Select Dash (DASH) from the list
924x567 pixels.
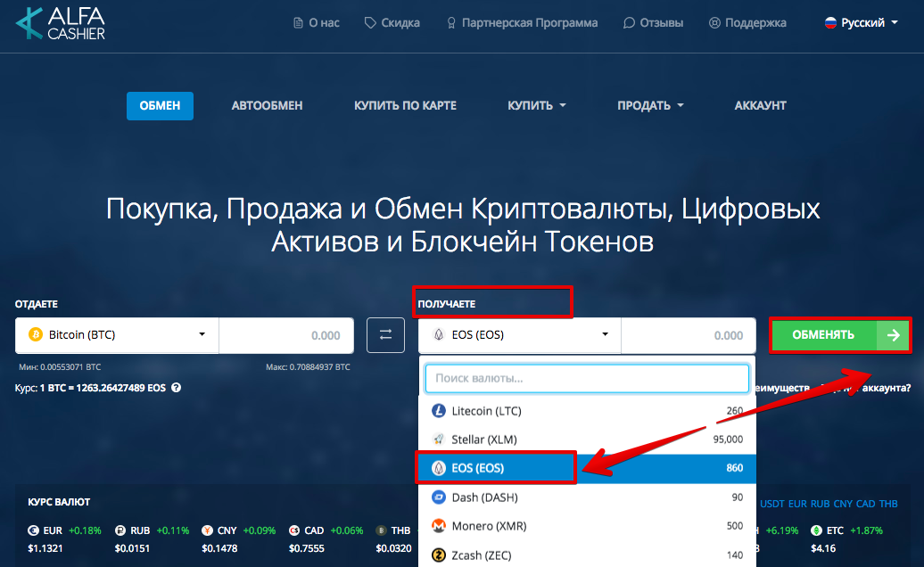[587, 497]
